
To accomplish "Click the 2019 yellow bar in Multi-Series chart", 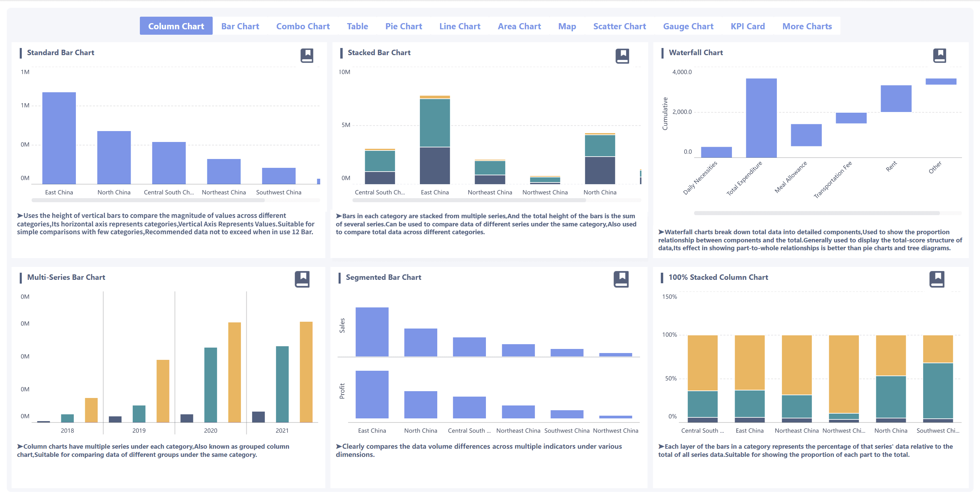I will tap(163, 391).
